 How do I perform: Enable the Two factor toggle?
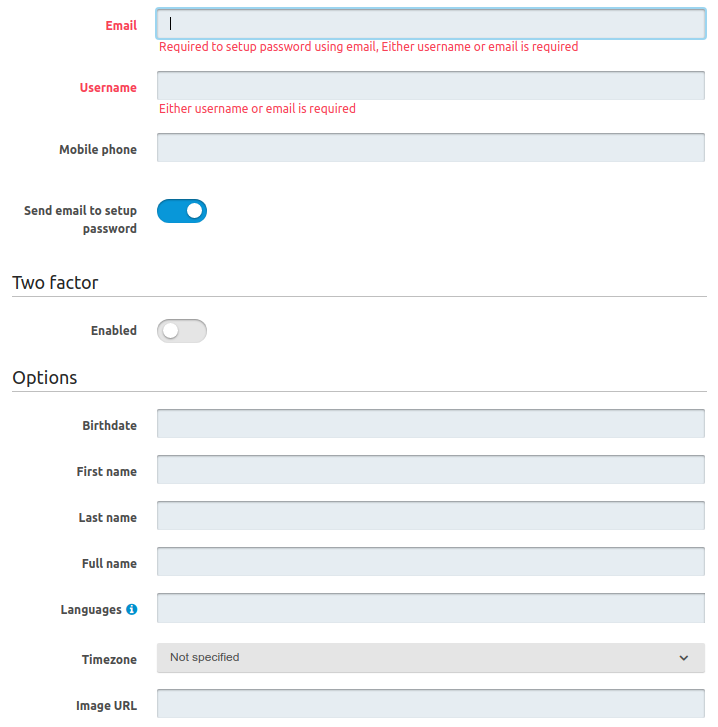point(182,331)
